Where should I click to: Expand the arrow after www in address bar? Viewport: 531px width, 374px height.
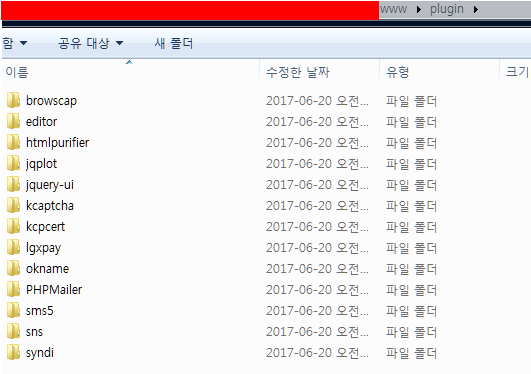tap(419, 9)
